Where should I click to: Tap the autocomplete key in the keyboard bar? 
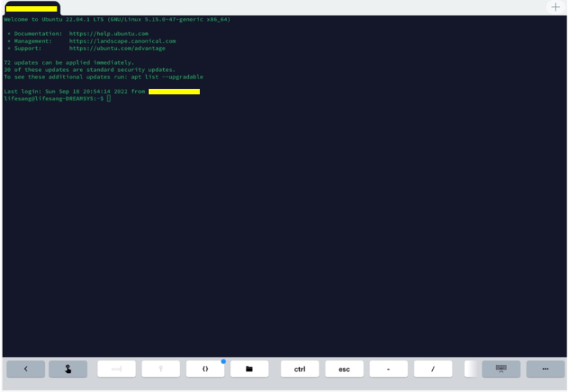pyautogui.click(x=117, y=369)
